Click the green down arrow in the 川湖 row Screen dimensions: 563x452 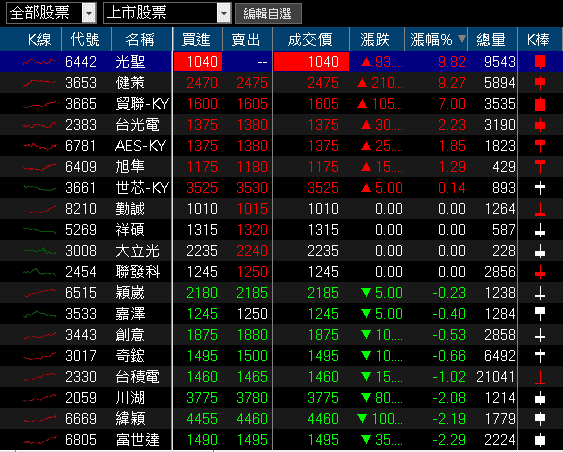[x=366, y=397]
